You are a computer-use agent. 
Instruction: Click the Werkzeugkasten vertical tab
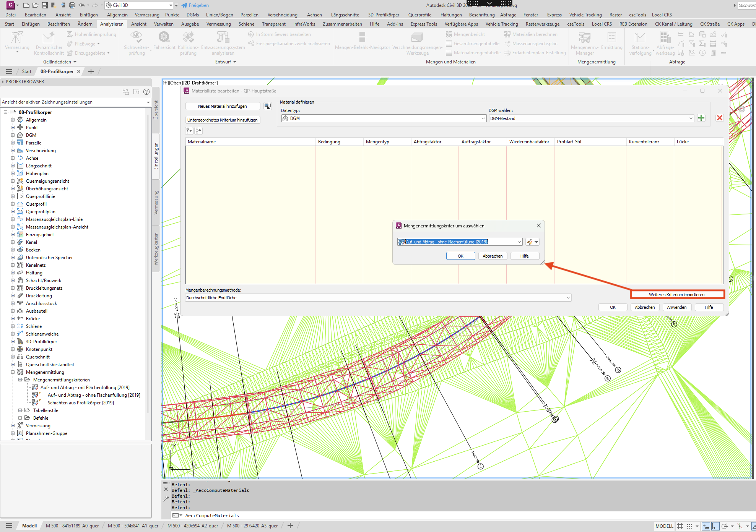click(x=156, y=249)
